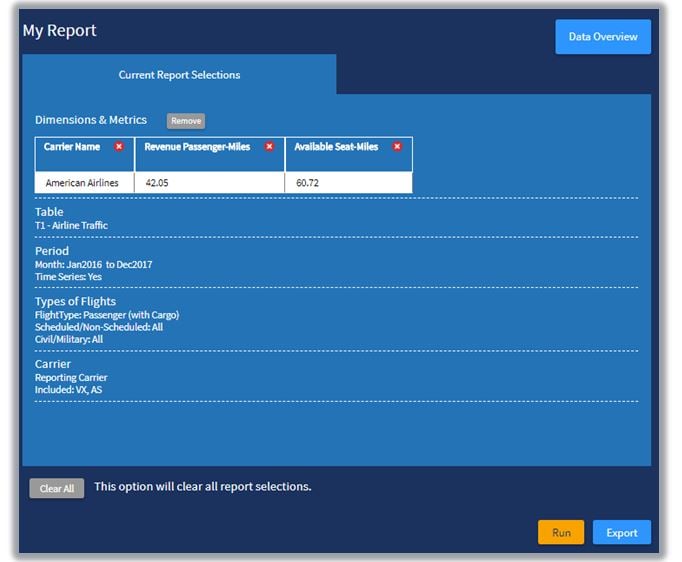Viewport: 682px width, 562px height.
Task: Select the Carrier Name column header
Action: tap(72, 147)
